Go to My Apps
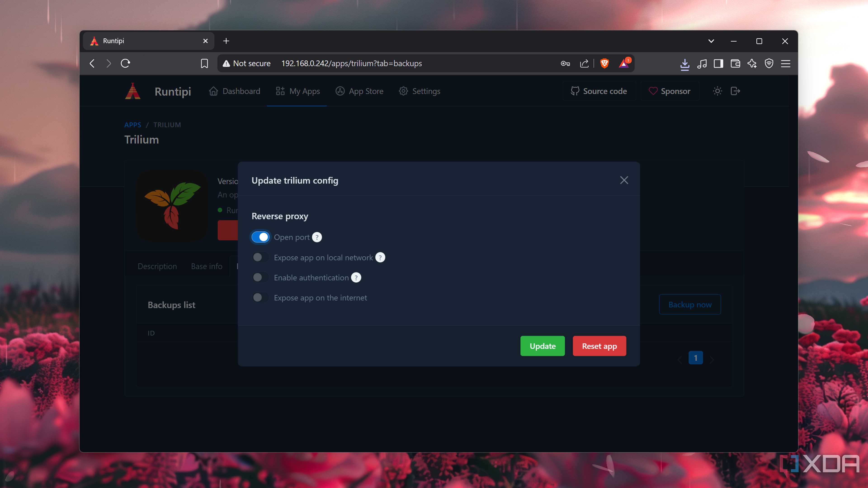This screenshot has height=488, width=868. pos(297,91)
